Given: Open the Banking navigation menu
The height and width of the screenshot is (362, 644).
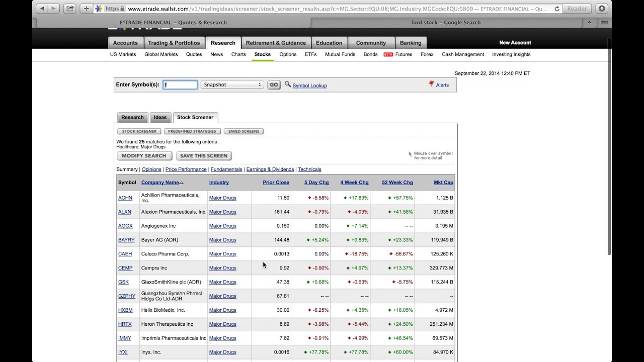Looking at the screenshot, I should click(x=411, y=43).
